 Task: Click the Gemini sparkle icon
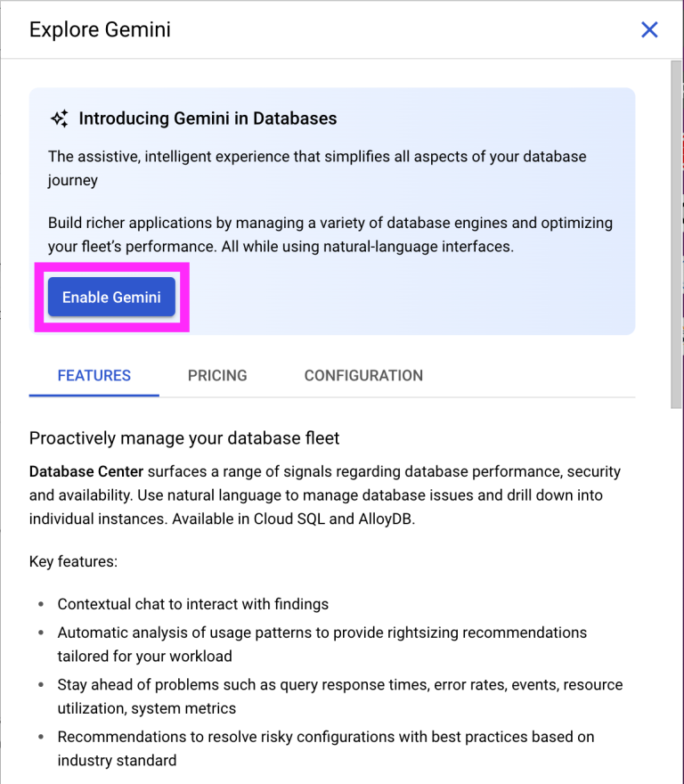pos(60,118)
